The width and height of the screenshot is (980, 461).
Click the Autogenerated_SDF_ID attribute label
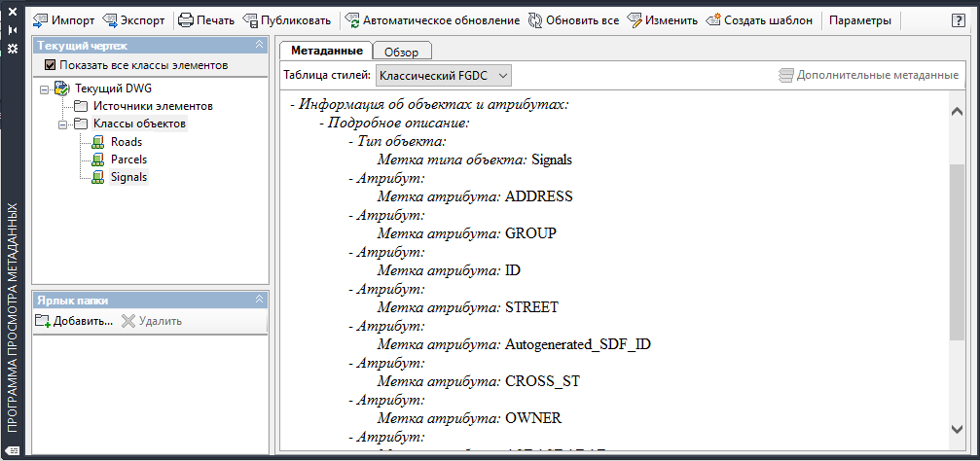pyautogui.click(x=578, y=344)
